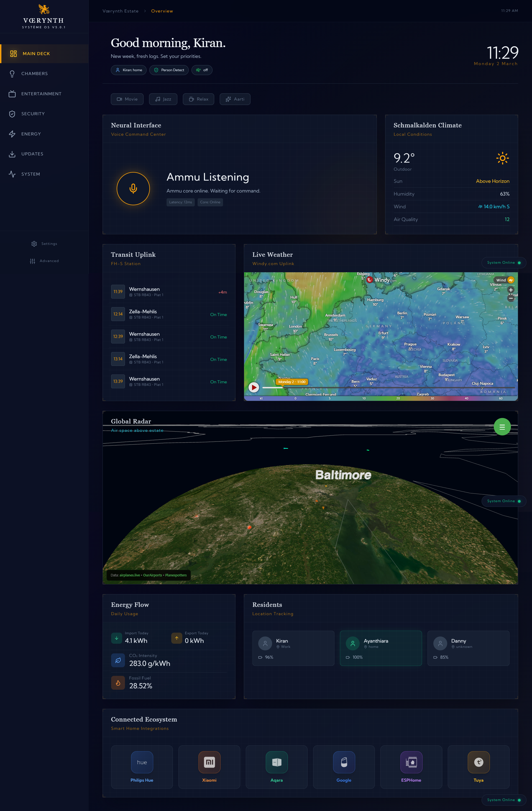The image size is (532, 811).
Task: Open the Security section in the sidebar
Action: (x=33, y=114)
